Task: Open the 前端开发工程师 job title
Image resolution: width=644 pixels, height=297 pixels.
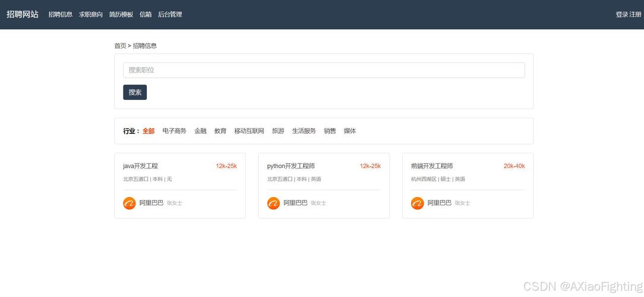Action: pyautogui.click(x=432, y=166)
